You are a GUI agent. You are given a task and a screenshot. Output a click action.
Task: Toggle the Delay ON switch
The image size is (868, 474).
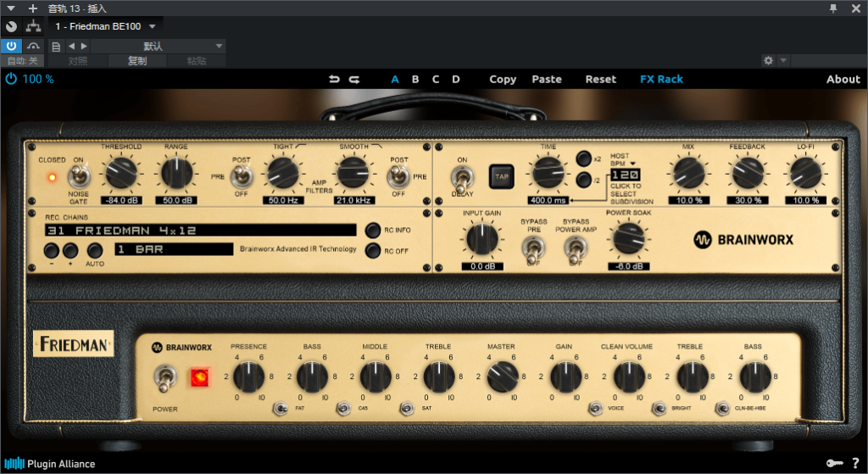pyautogui.click(x=462, y=178)
